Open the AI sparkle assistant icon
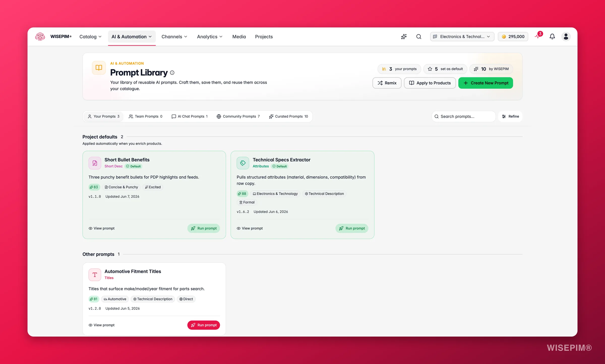This screenshot has width=605, height=364. pyautogui.click(x=404, y=37)
